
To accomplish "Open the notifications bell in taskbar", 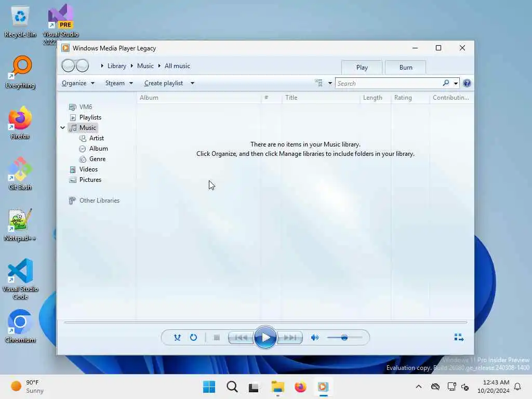I will 517,387.
